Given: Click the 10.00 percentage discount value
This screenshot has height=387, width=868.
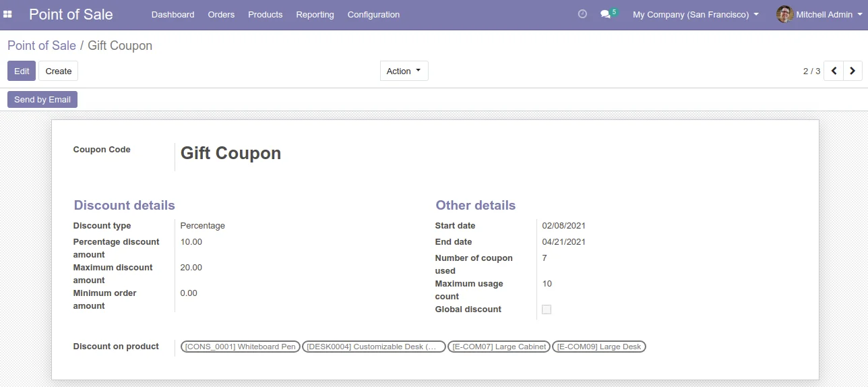Looking at the screenshot, I should click(x=191, y=242).
